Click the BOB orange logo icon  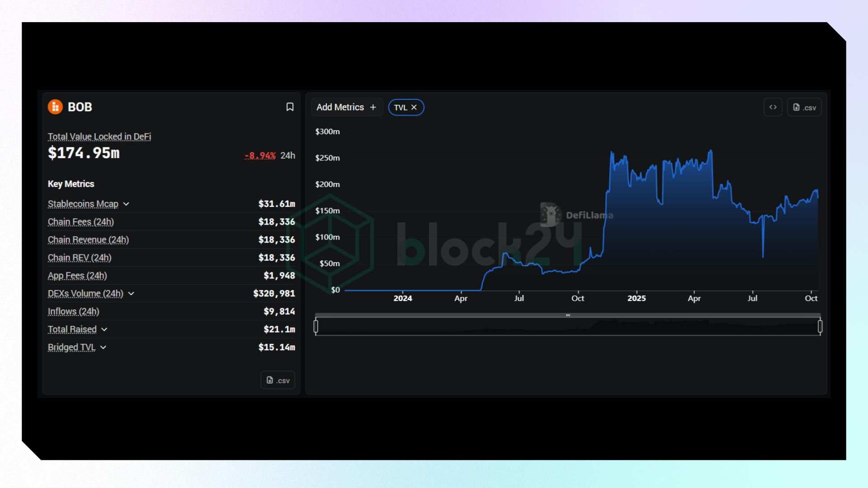click(55, 107)
